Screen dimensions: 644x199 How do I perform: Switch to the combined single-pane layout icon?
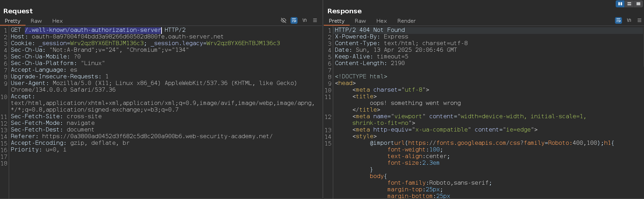[x=638, y=4]
